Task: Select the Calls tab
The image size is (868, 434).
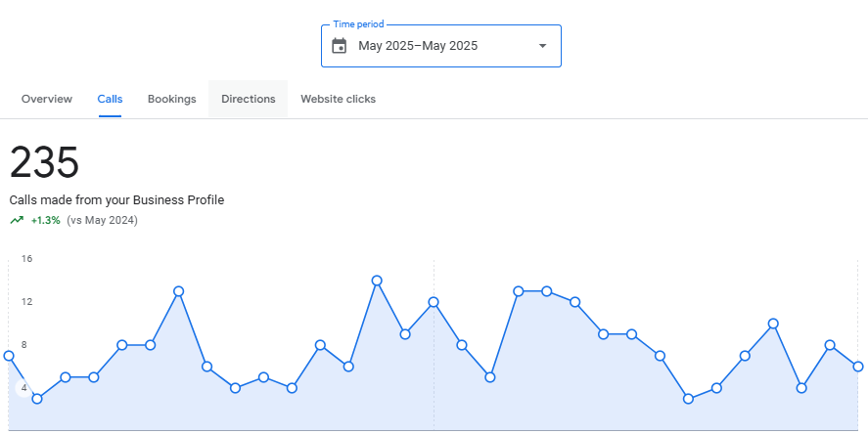Action: 110,99
